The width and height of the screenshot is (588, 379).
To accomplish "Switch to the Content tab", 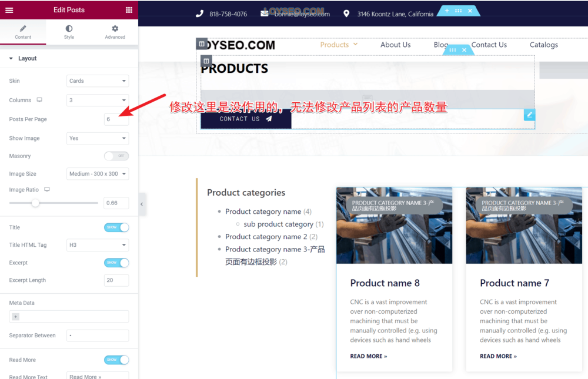I will (x=23, y=32).
